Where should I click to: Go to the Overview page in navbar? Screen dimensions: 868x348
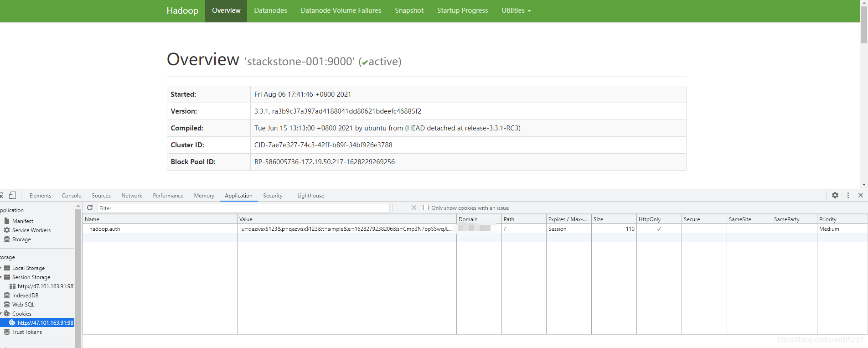[226, 10]
